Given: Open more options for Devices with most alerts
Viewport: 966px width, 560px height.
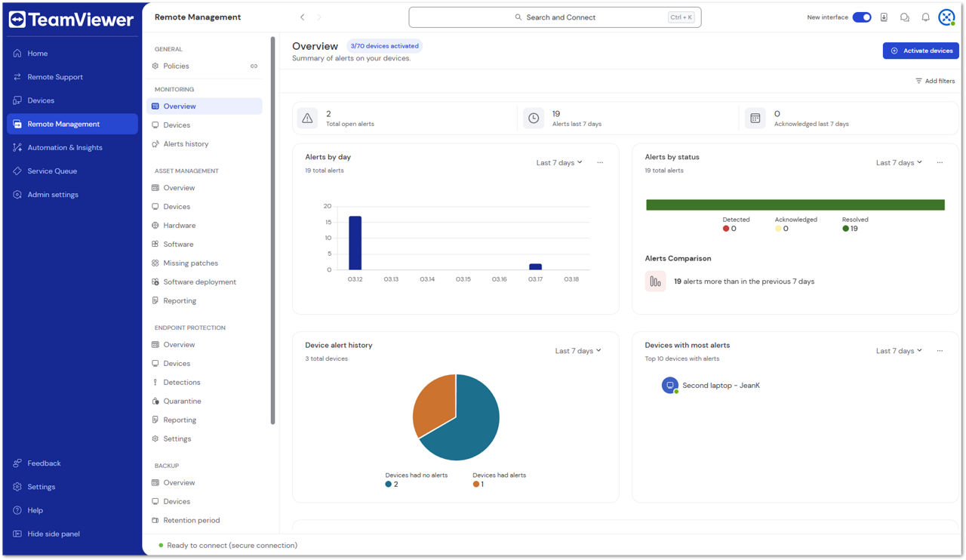Looking at the screenshot, I should 940,351.
